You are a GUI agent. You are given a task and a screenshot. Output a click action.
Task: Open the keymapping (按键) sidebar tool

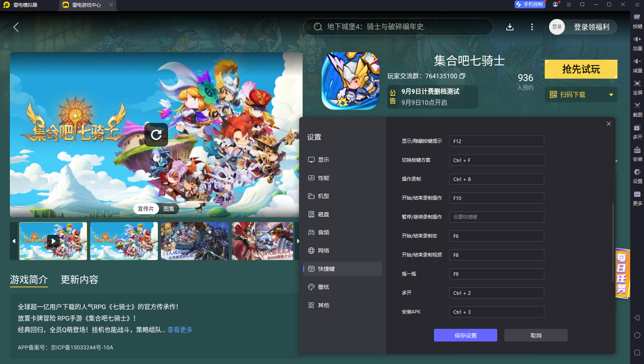click(x=637, y=21)
